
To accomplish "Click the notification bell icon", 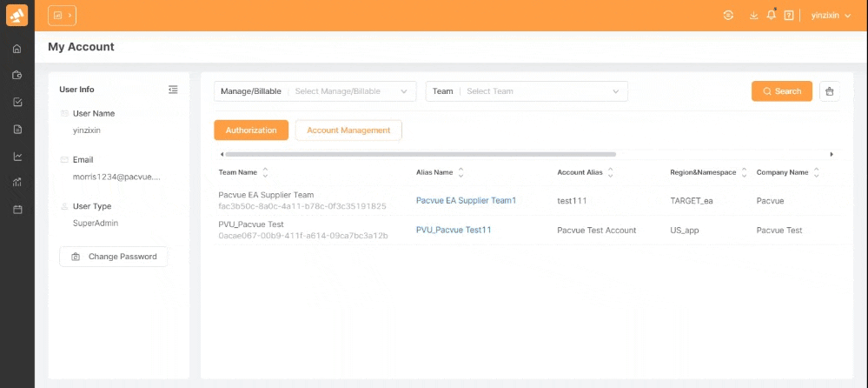I will pos(771,16).
